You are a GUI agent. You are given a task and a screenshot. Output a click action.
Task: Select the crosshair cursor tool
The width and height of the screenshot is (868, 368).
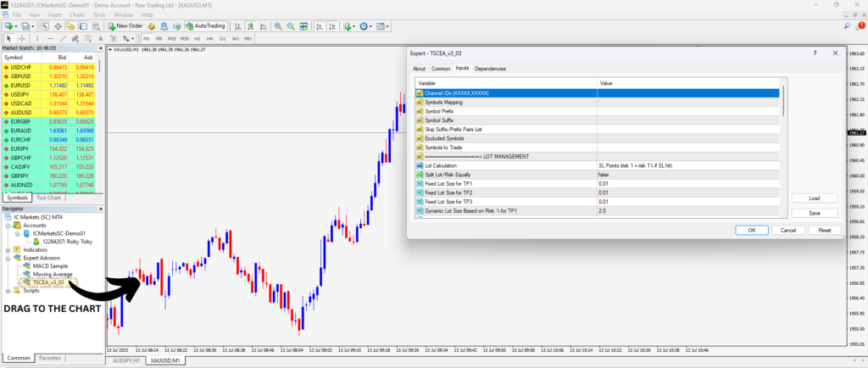[21, 39]
